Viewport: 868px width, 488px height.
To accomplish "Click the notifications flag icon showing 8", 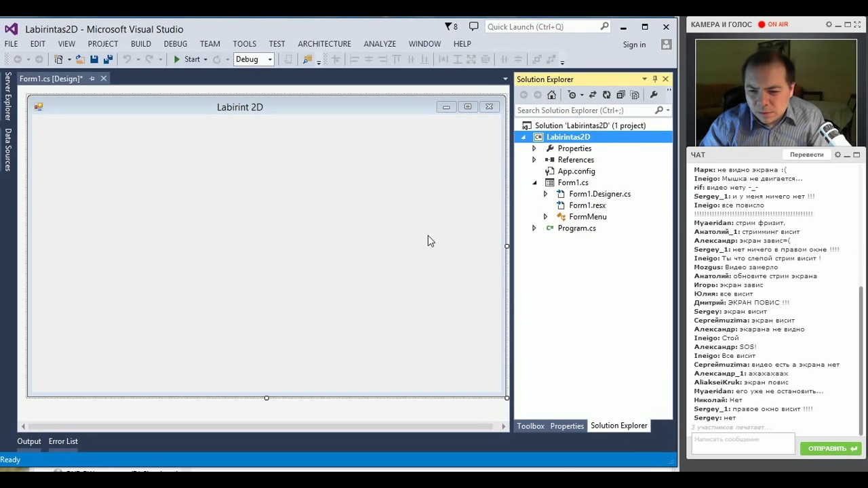I will [x=451, y=26].
